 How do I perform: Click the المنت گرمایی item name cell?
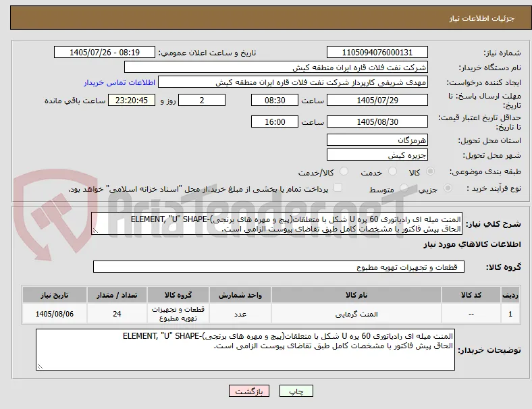pos(356,314)
